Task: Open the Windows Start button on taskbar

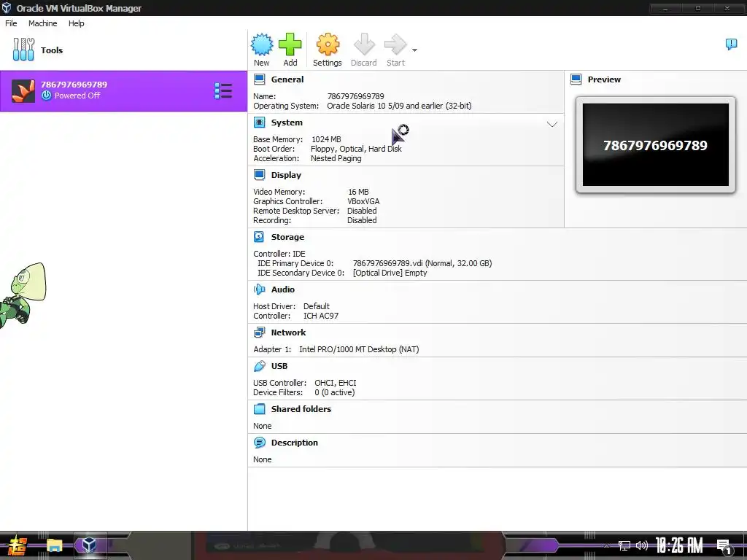Action: (x=18, y=545)
